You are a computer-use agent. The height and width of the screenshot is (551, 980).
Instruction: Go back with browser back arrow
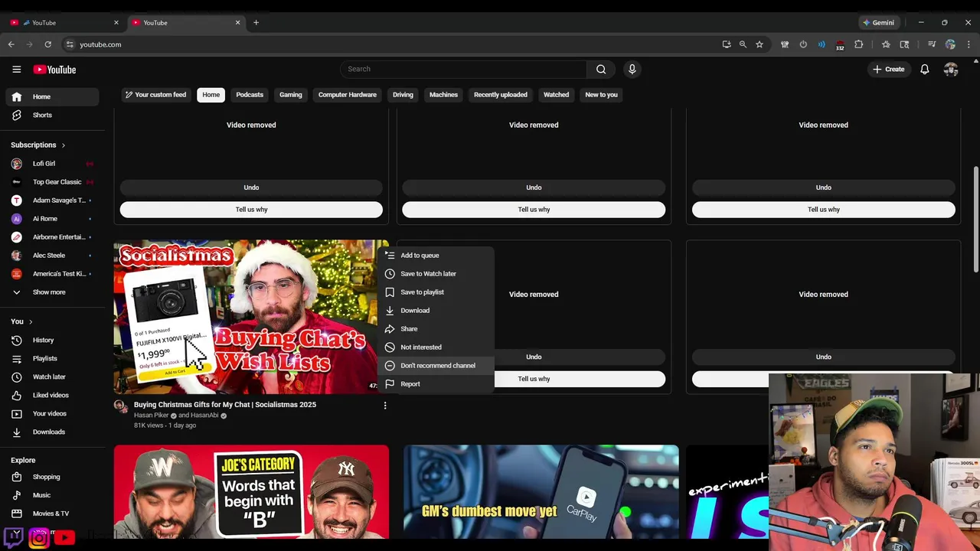click(11, 44)
